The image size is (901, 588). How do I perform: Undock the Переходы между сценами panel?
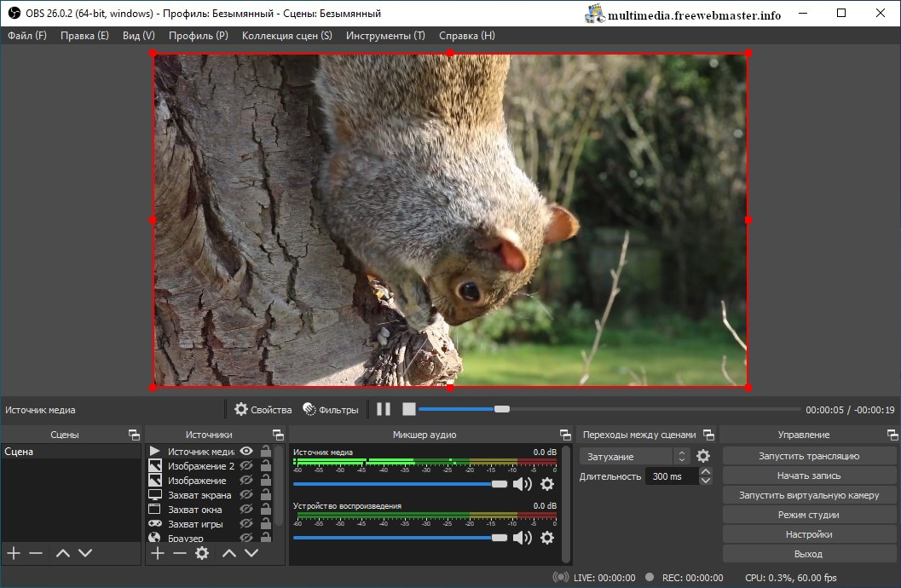(709, 435)
